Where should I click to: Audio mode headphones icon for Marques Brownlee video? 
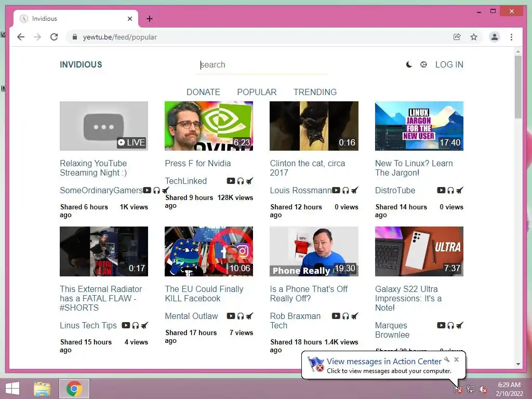pyautogui.click(x=450, y=325)
